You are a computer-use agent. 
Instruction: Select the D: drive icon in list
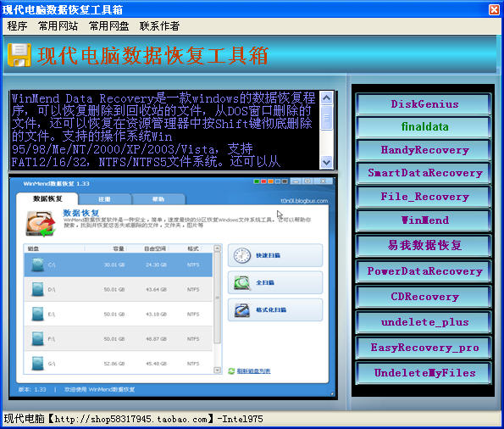coord(37,289)
